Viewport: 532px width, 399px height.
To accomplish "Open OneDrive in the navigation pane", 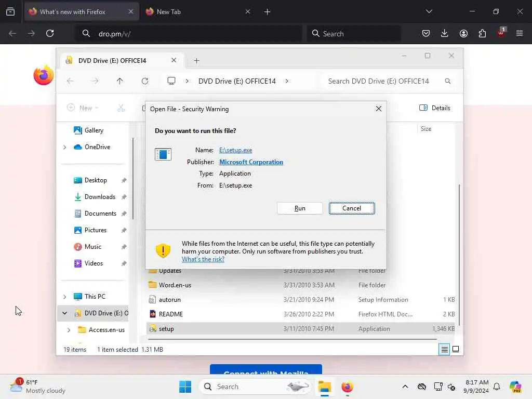I will click(97, 147).
